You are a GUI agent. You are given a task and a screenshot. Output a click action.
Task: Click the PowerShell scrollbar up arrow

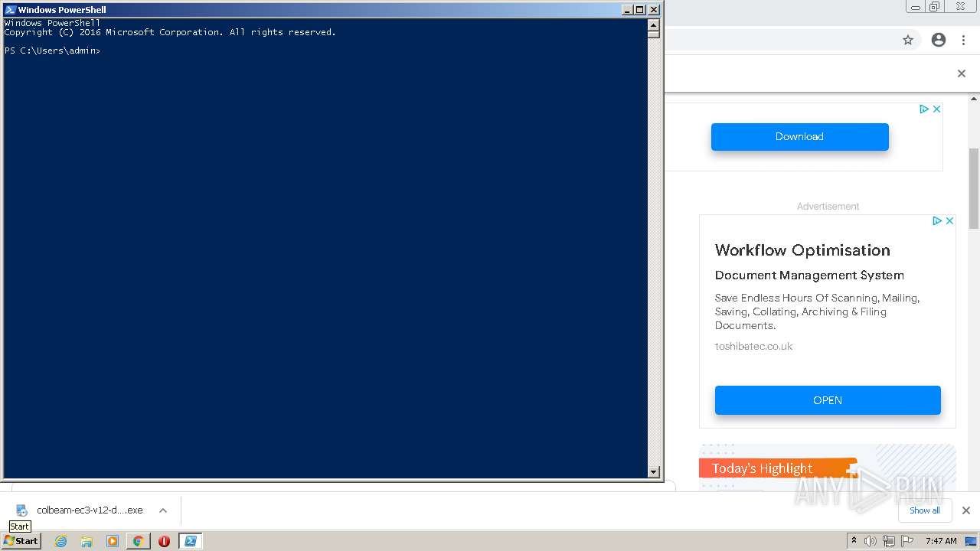tap(653, 24)
